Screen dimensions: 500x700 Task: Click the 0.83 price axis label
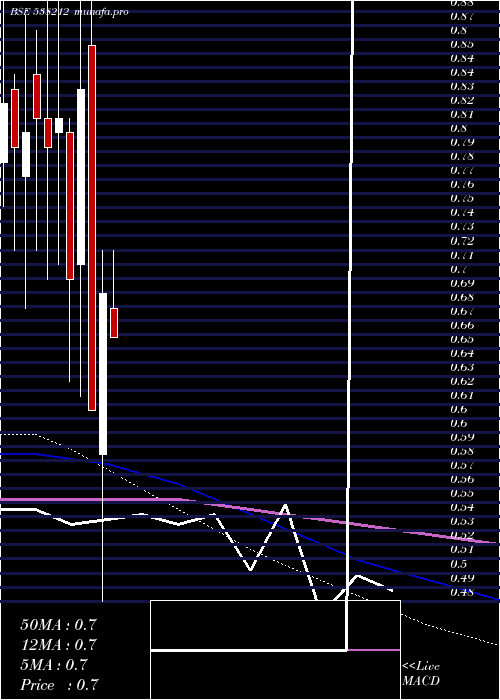462,86
